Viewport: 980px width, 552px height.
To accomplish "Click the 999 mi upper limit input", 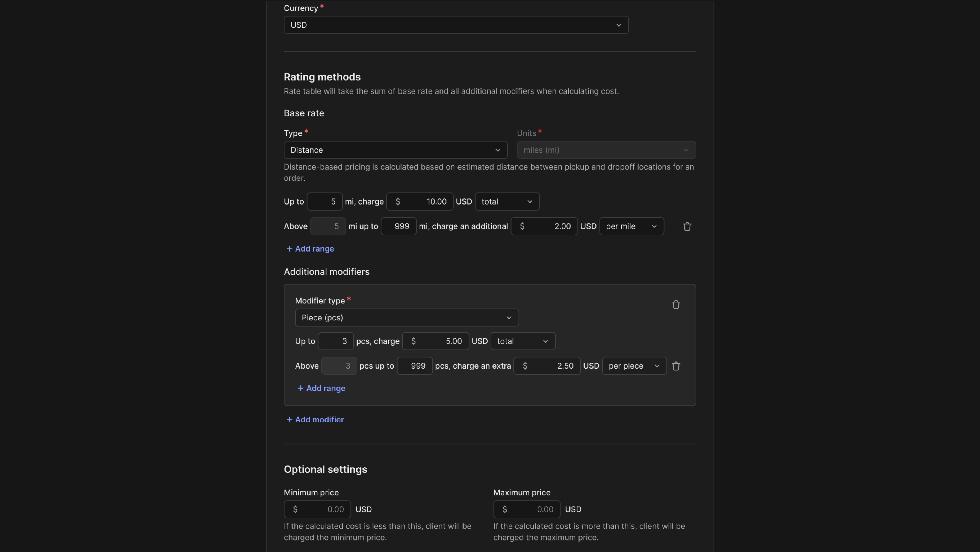I will click(398, 226).
